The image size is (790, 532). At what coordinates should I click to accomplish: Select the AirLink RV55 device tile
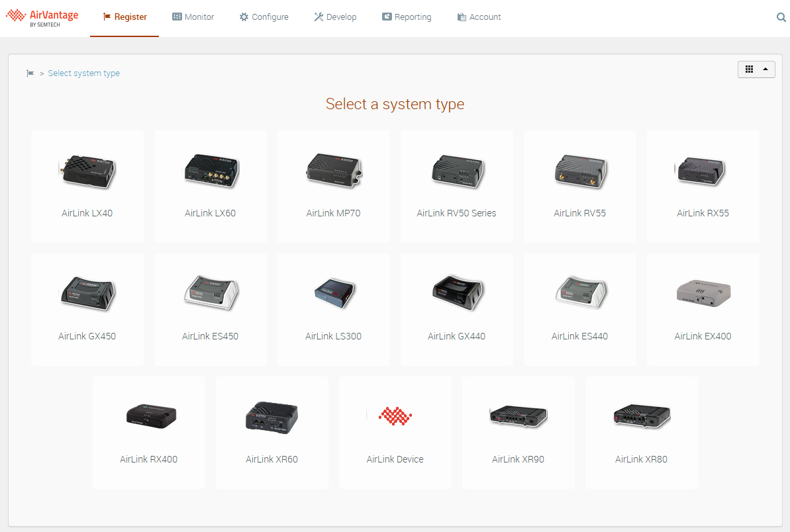[579, 185]
